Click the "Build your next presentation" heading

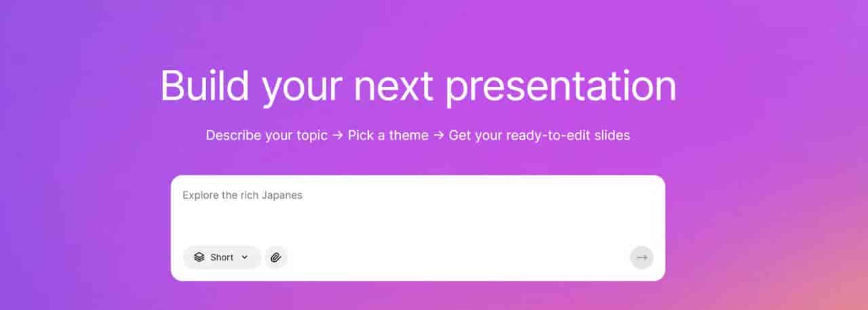click(x=418, y=87)
